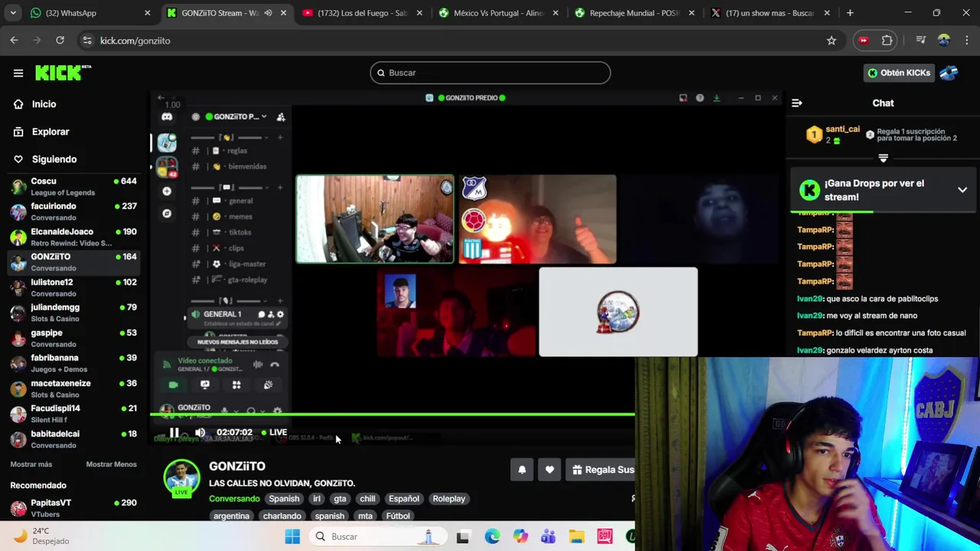Open the Coscu channel in sidebar
This screenshot has width=980, height=551.
pyautogui.click(x=73, y=187)
